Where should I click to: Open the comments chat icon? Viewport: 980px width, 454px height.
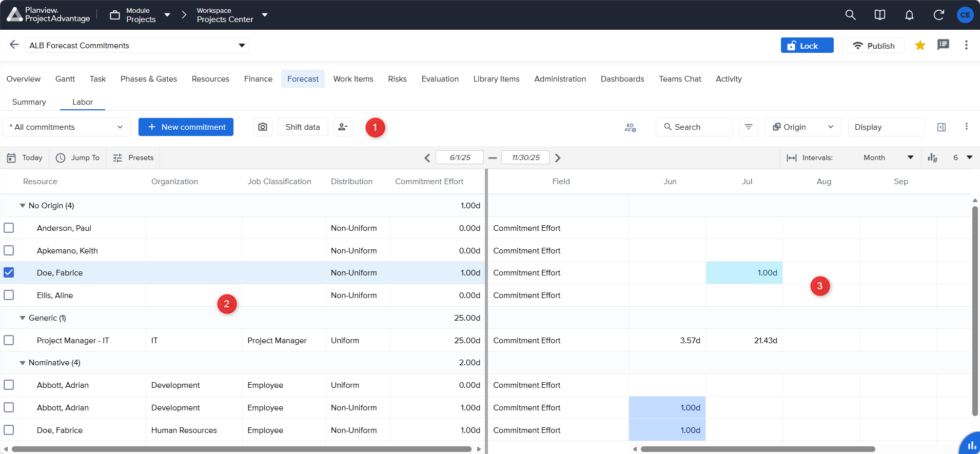click(943, 45)
